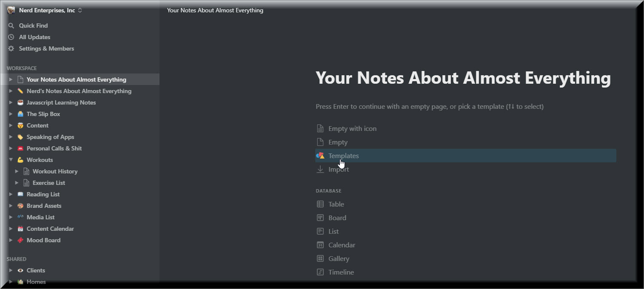
Task: Open the workspace switcher chevron
Action: (x=80, y=10)
